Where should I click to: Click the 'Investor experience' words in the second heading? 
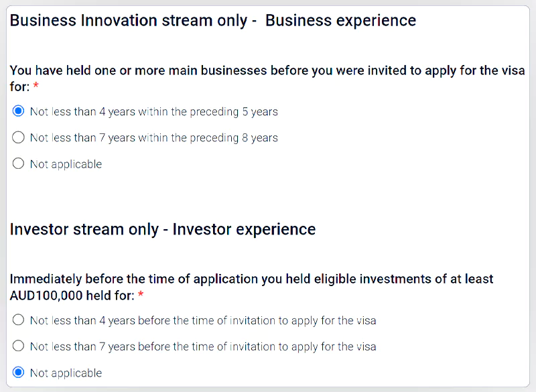[x=245, y=230]
